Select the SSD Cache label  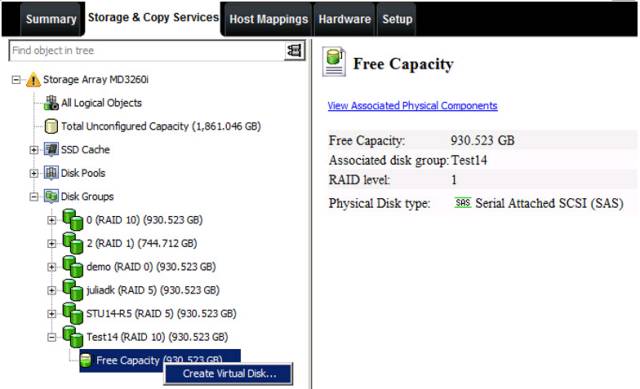pyautogui.click(x=85, y=149)
